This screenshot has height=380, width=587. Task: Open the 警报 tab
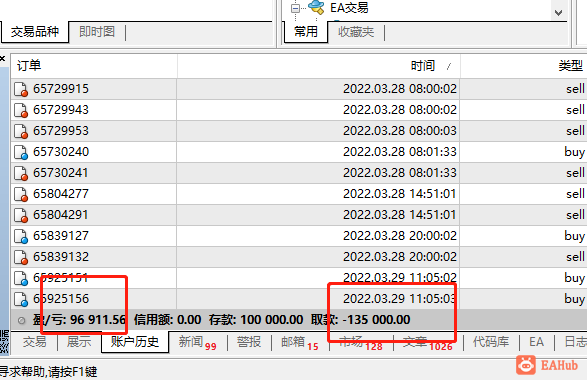249,342
